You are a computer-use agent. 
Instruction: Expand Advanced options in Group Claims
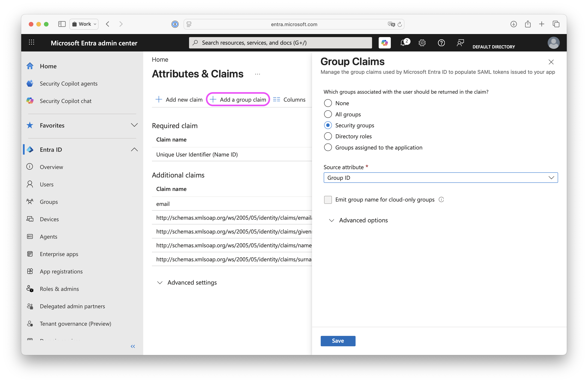click(358, 220)
